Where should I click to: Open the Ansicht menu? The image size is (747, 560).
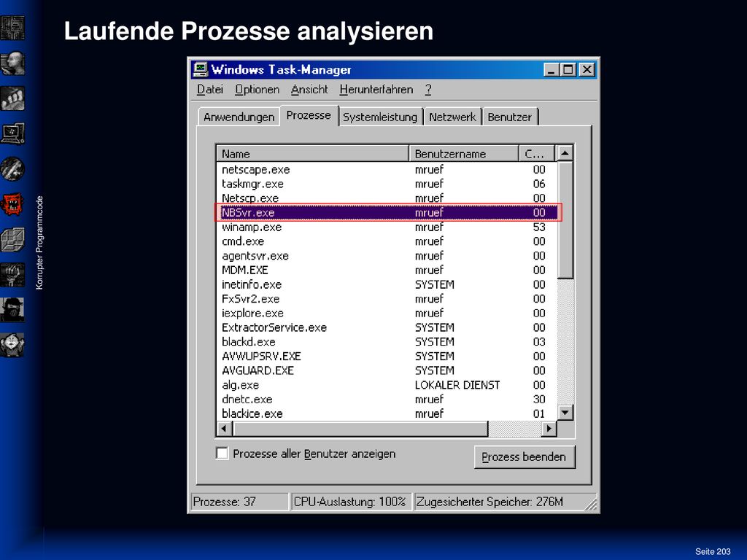(x=309, y=90)
